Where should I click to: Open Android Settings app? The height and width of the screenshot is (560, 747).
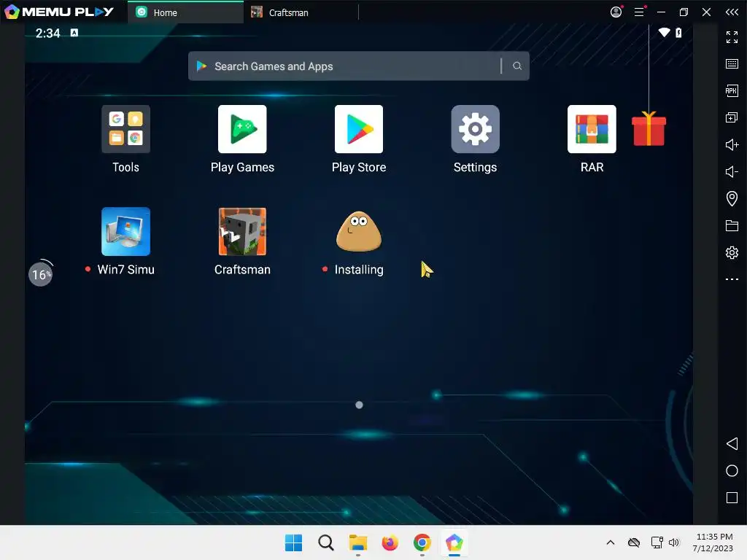475,129
